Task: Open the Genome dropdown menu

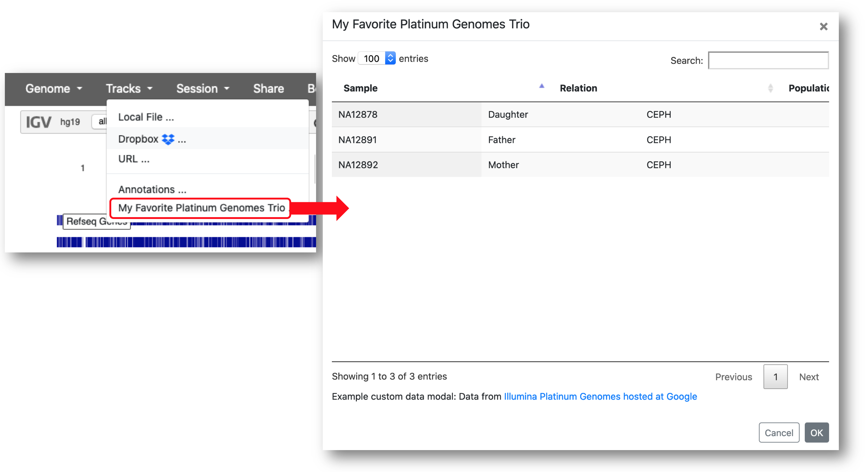Action: point(53,89)
